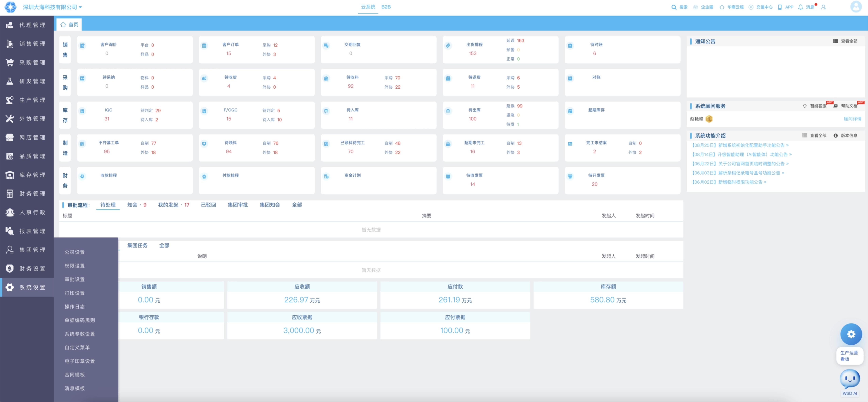Open 研发管理 sidebar menu
868x402 pixels.
[27, 81]
